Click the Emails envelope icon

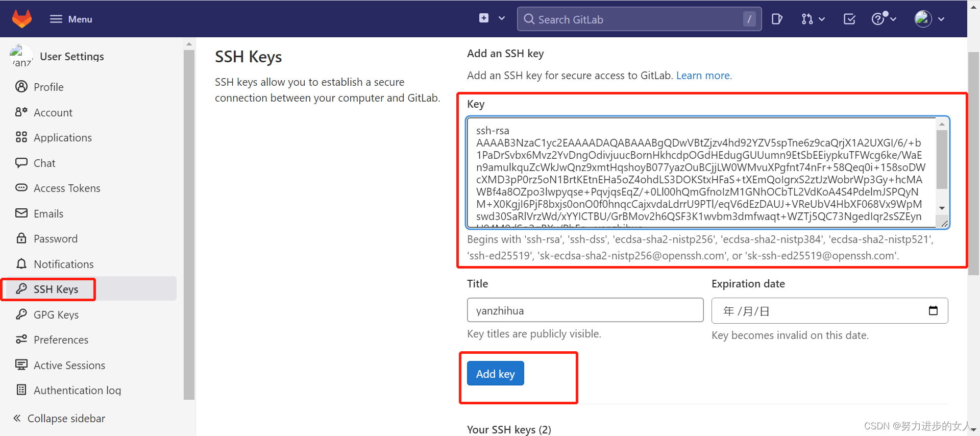pyautogui.click(x=21, y=213)
